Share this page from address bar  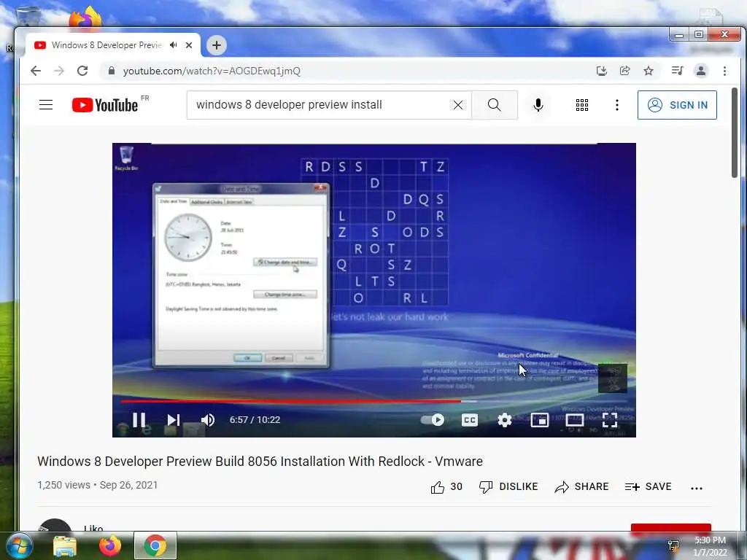[x=624, y=71]
